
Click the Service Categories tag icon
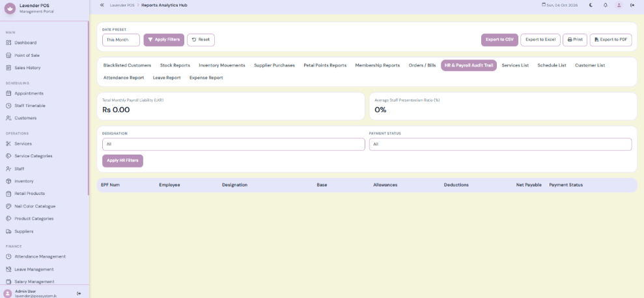click(8, 156)
